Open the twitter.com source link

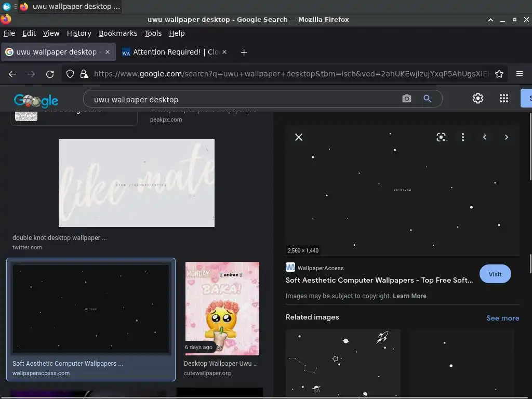27,247
